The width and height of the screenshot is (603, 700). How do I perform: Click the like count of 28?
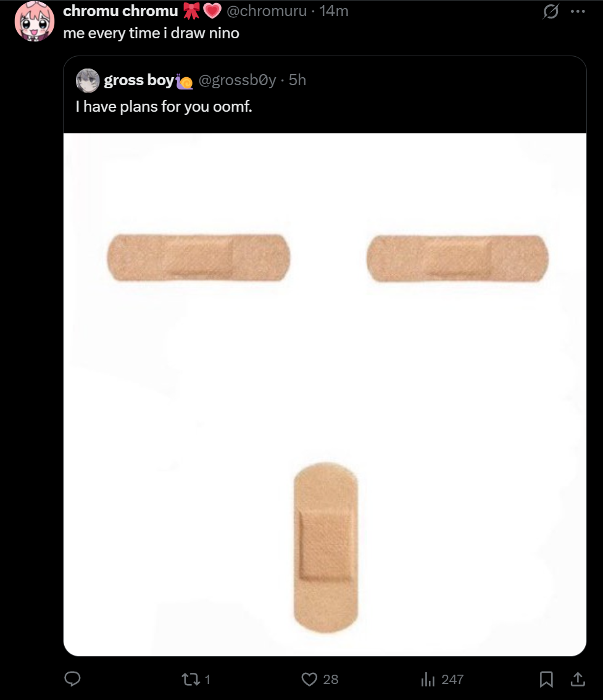[x=331, y=680]
